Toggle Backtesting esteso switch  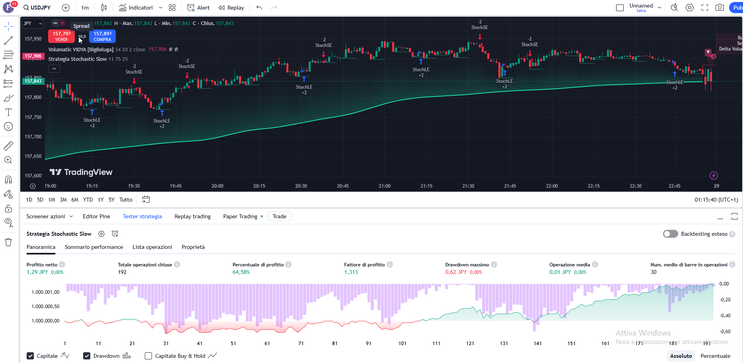click(x=670, y=234)
